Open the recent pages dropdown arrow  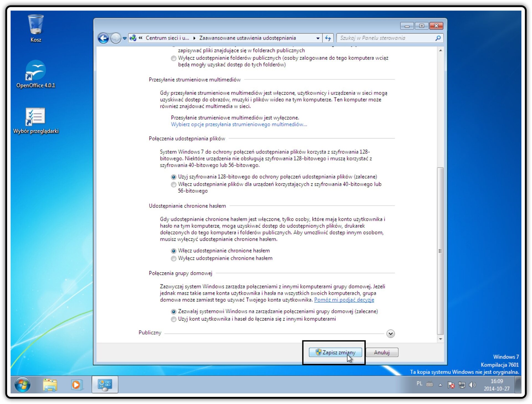point(125,38)
